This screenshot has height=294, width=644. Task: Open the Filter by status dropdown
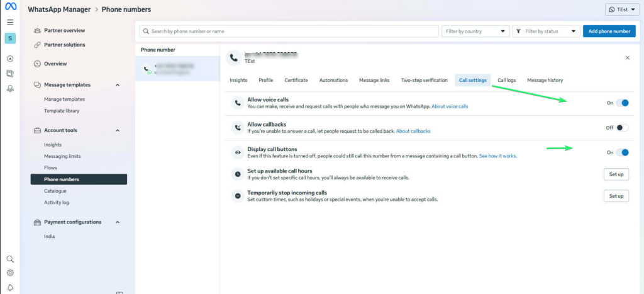click(546, 31)
